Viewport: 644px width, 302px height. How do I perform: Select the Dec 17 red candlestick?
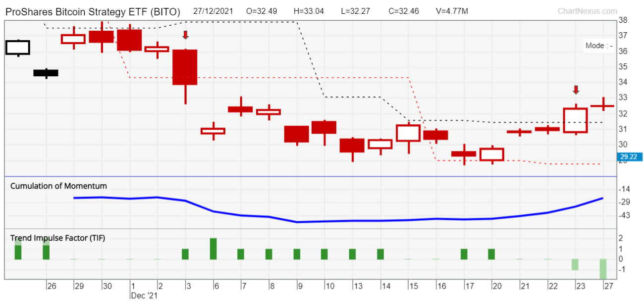(464, 154)
